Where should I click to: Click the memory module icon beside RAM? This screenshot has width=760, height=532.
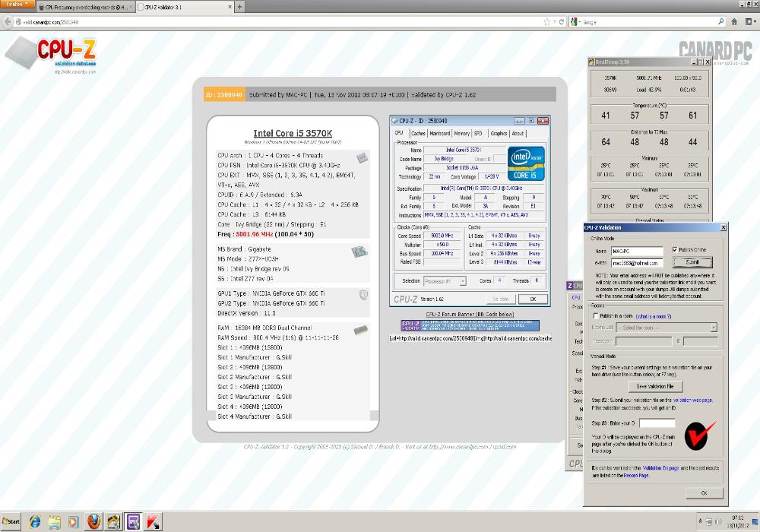[360, 331]
